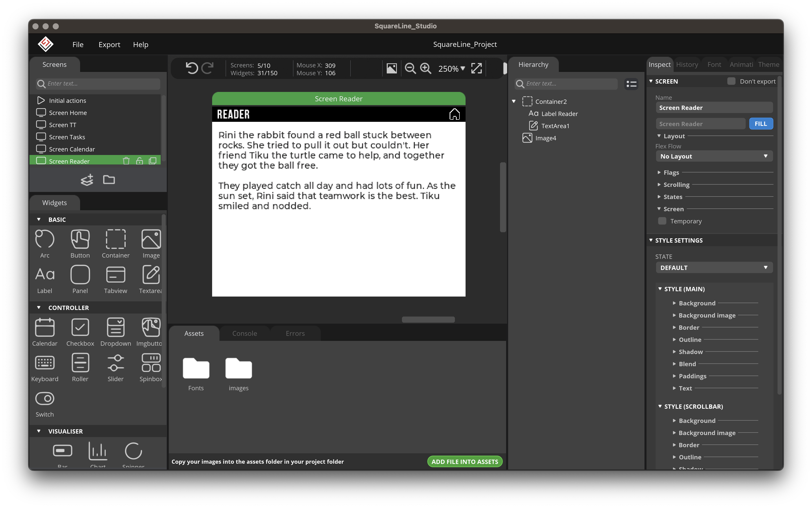Duplicate Screen Reader with copy icon
Image resolution: width=812 pixels, height=508 pixels.
click(153, 161)
